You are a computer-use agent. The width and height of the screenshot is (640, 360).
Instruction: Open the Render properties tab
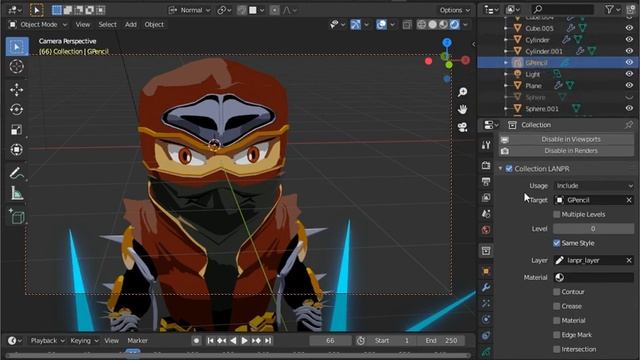point(486,165)
